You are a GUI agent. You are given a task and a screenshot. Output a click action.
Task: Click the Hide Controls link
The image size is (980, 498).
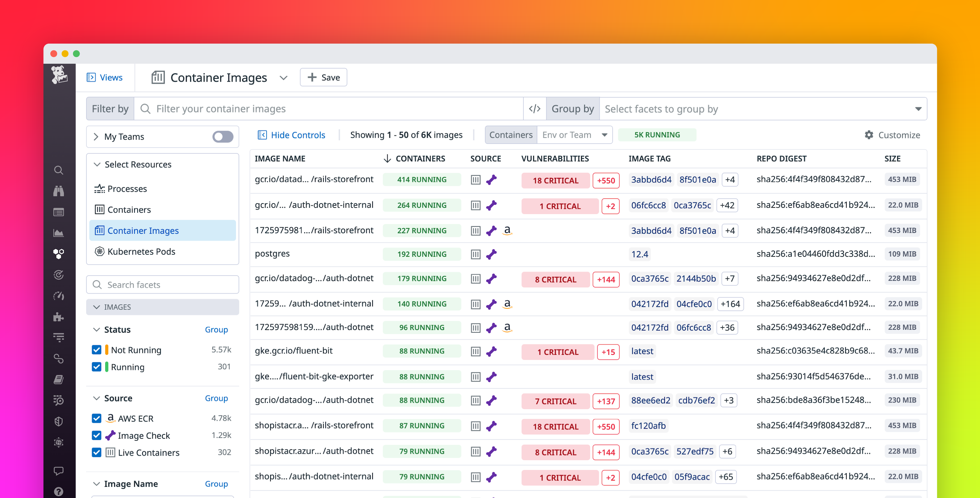point(291,134)
